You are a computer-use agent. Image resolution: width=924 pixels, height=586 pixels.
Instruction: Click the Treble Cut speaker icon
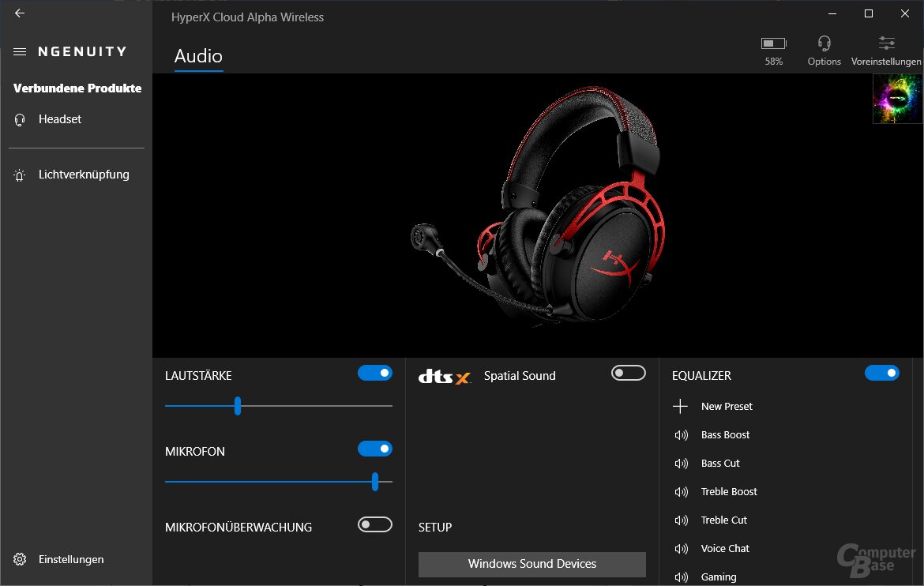[681, 520]
